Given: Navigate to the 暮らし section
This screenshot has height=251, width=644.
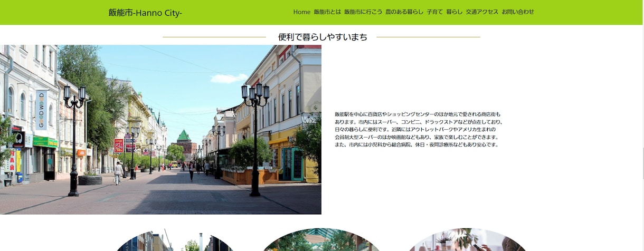Looking at the screenshot, I should (x=454, y=12).
